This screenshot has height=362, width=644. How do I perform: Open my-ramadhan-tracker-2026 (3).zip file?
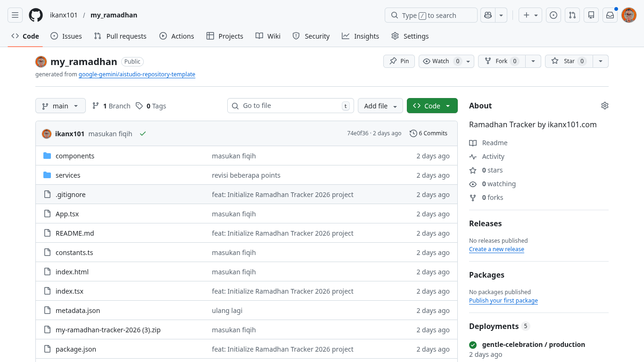pyautogui.click(x=108, y=330)
